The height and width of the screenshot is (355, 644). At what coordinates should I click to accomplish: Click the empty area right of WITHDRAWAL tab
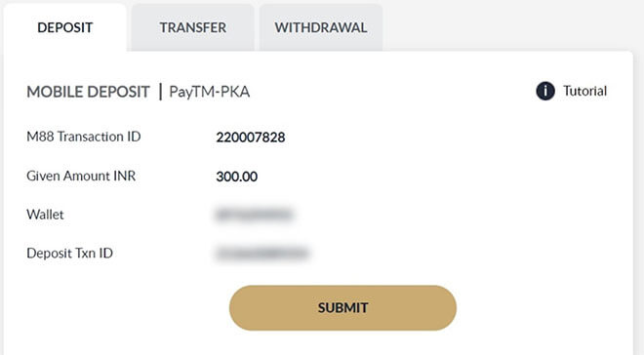(x=509, y=25)
